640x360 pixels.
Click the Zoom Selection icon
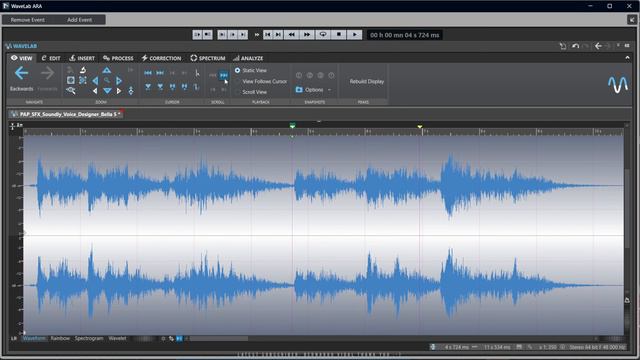click(83, 80)
